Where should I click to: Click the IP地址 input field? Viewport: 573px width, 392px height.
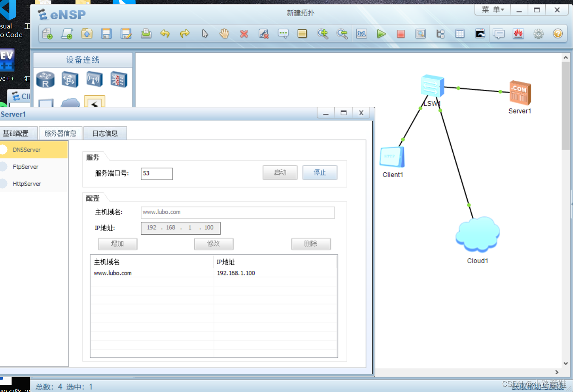[181, 228]
